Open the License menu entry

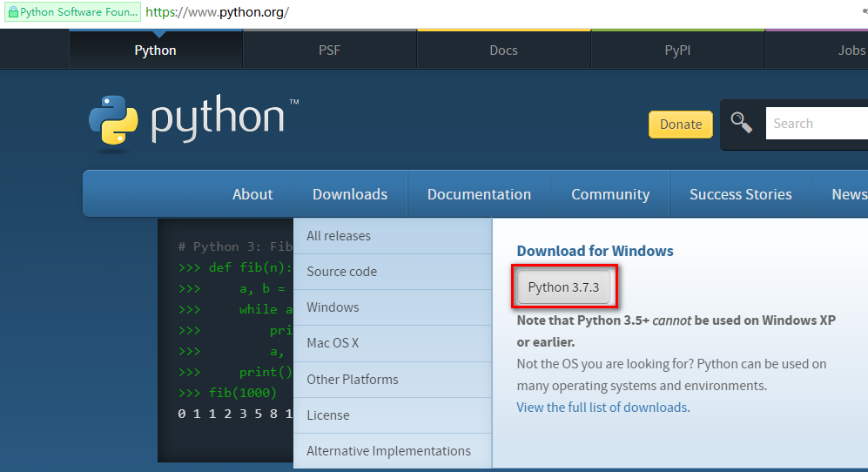pyautogui.click(x=393, y=415)
